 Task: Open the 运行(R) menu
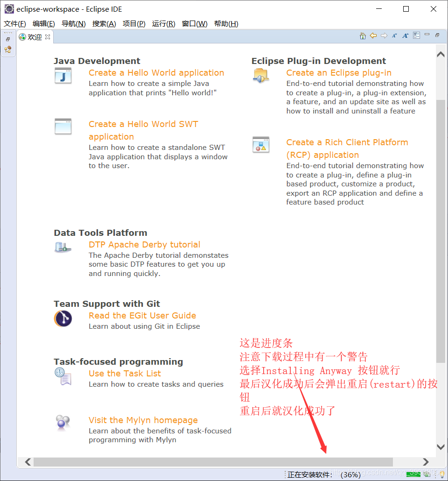163,24
